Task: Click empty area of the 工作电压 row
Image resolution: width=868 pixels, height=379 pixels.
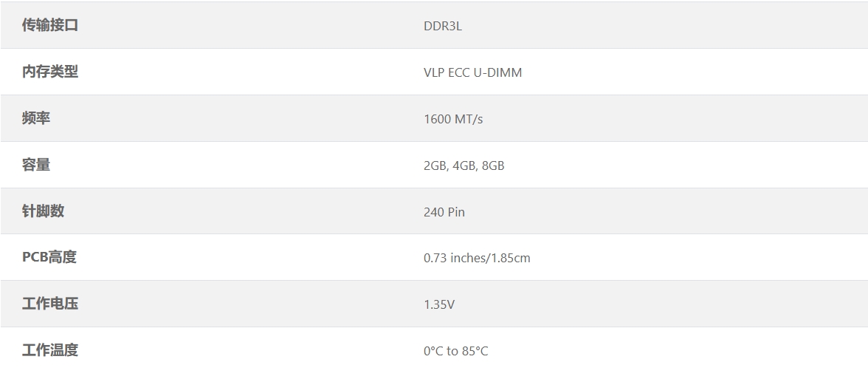Action: (x=664, y=304)
